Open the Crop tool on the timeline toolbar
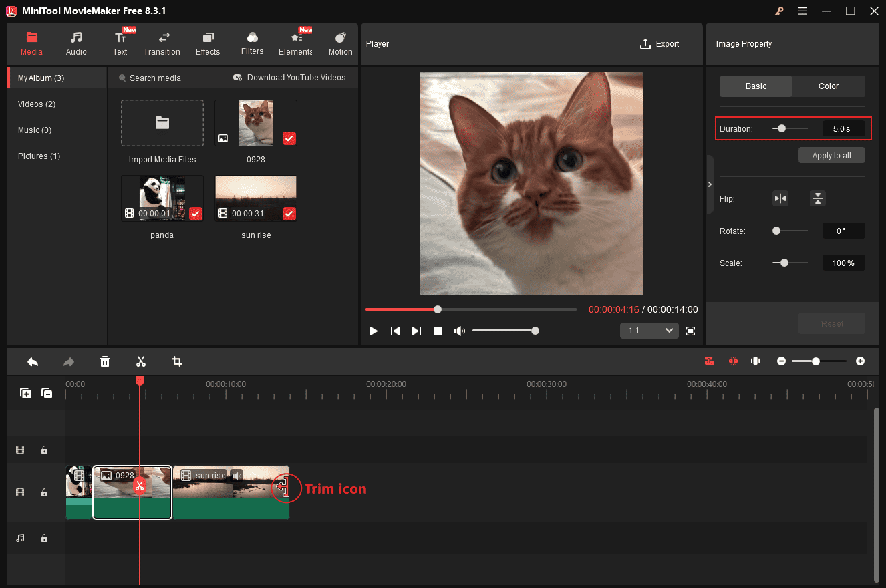The width and height of the screenshot is (886, 588). click(176, 361)
